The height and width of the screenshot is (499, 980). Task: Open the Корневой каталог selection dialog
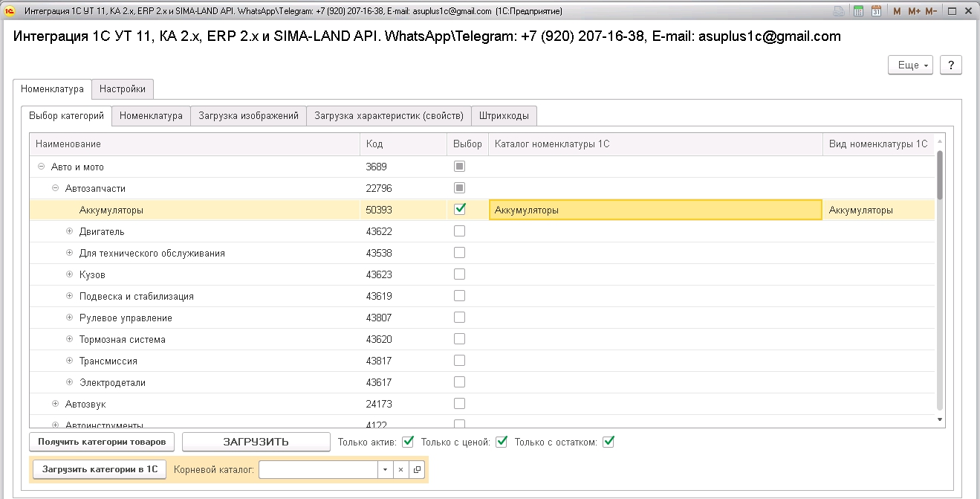[417, 470]
